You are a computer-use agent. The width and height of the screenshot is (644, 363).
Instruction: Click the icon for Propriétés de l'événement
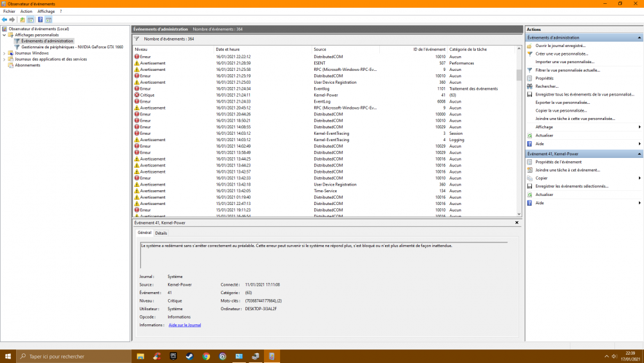coord(529,162)
